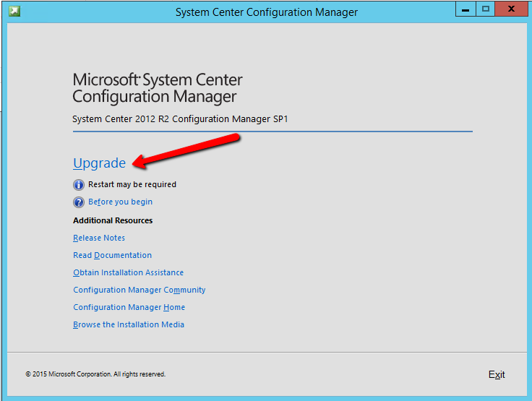Click the question mark help icon
Screen dimensions: 532x401
[x=79, y=202]
